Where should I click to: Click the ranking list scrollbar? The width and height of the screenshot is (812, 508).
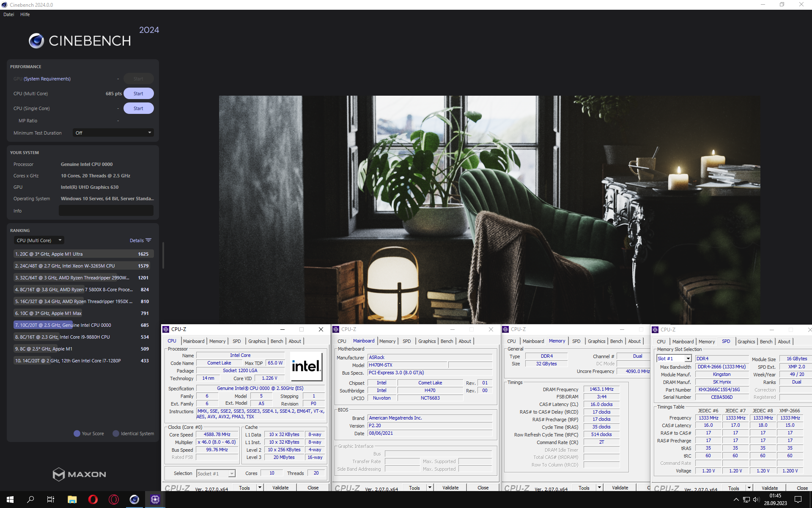(x=163, y=255)
